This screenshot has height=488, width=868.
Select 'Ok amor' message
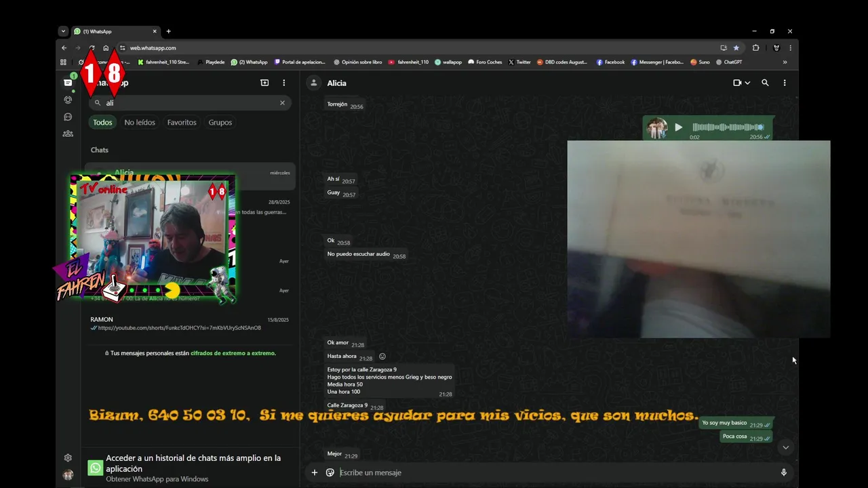(346, 344)
